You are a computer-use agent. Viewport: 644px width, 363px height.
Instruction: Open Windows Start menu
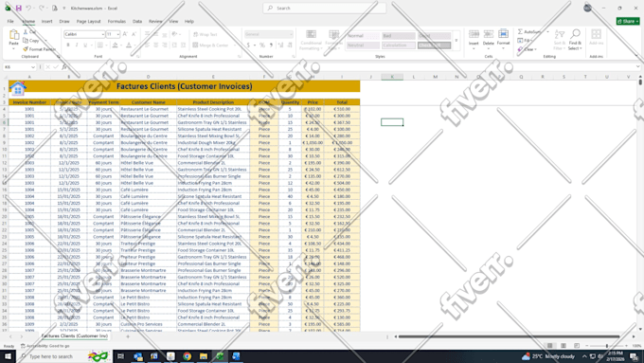click(x=8, y=356)
